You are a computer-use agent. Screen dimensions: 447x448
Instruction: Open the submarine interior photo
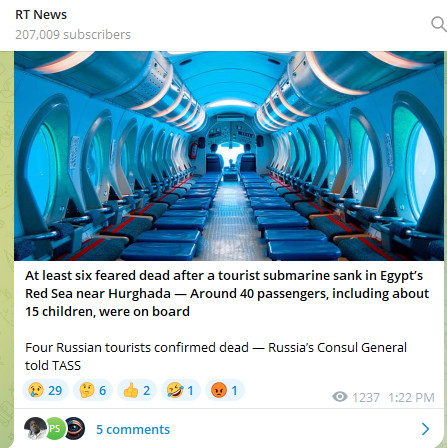tap(229, 156)
